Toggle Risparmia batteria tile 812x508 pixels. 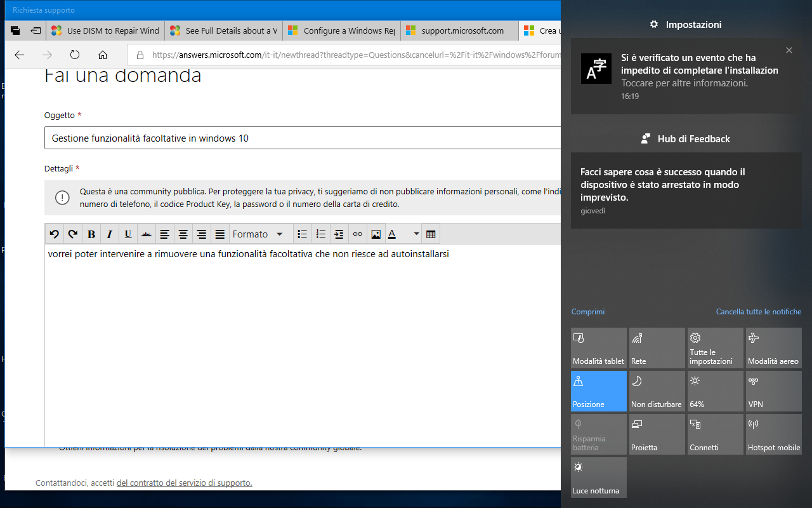[x=599, y=434]
